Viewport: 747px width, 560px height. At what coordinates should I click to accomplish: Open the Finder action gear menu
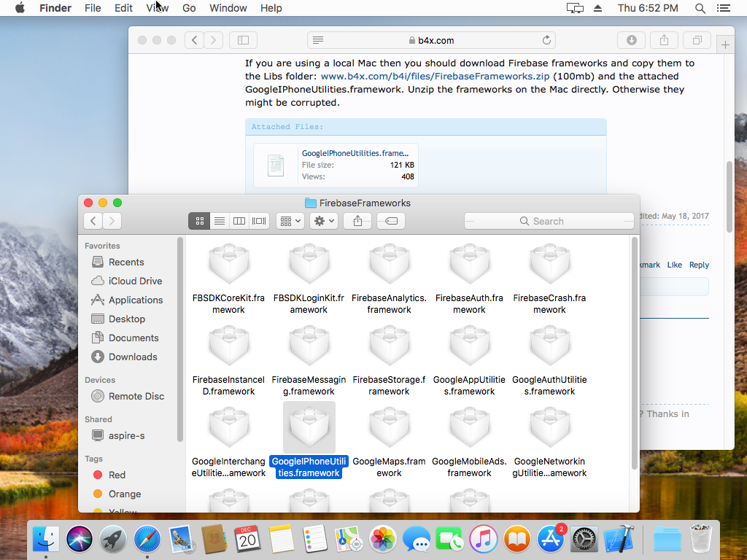pos(324,221)
